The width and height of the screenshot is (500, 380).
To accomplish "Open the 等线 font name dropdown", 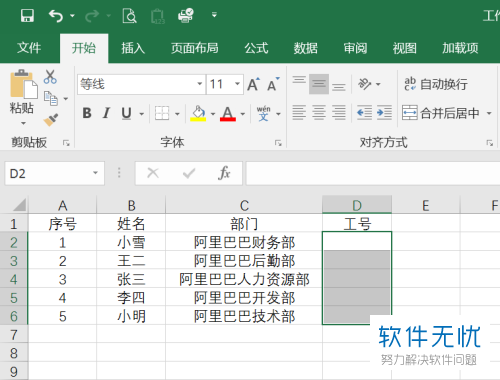I will [199, 84].
